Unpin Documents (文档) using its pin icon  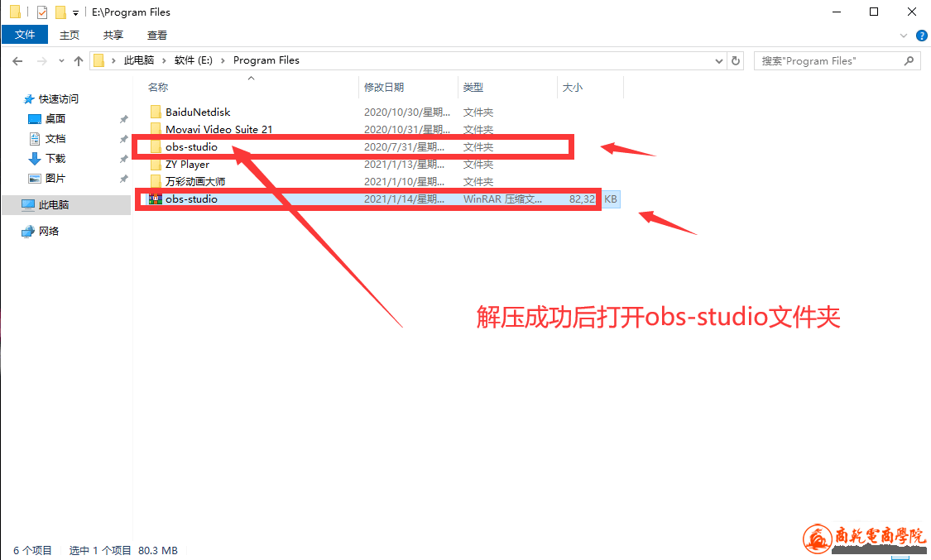pos(123,139)
